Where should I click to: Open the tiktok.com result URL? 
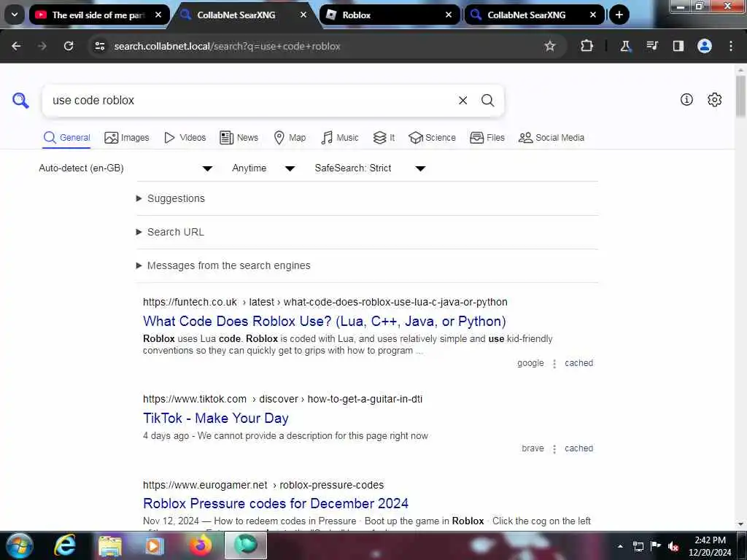[x=282, y=399]
